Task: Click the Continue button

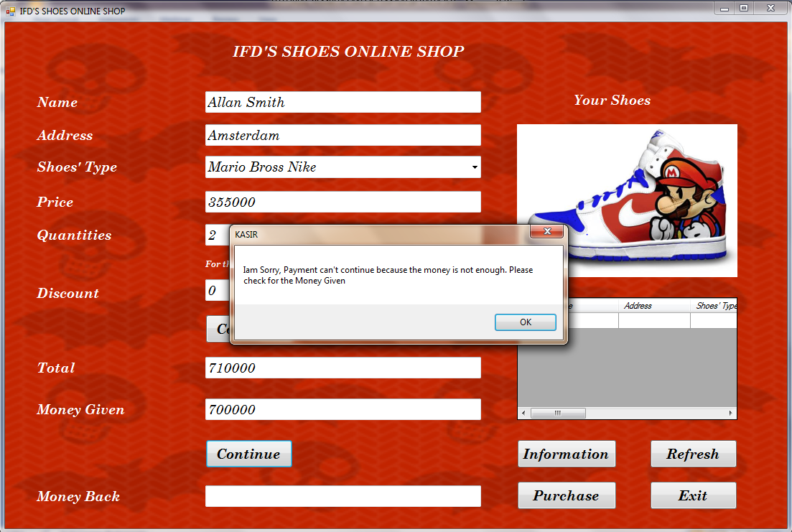Action: (249, 454)
